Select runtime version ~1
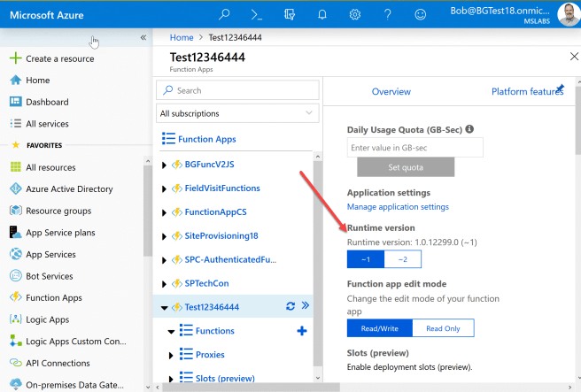The width and height of the screenshot is (581, 392). (366, 259)
